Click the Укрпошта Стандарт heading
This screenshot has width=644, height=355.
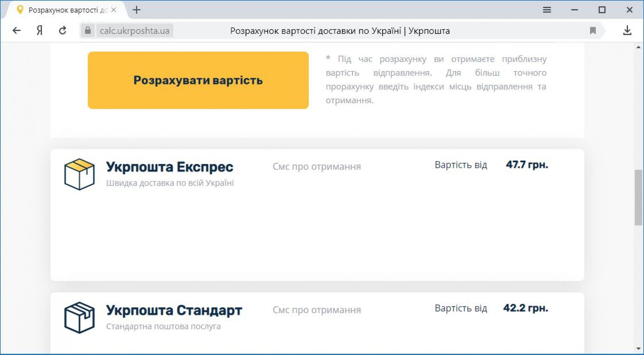(174, 310)
